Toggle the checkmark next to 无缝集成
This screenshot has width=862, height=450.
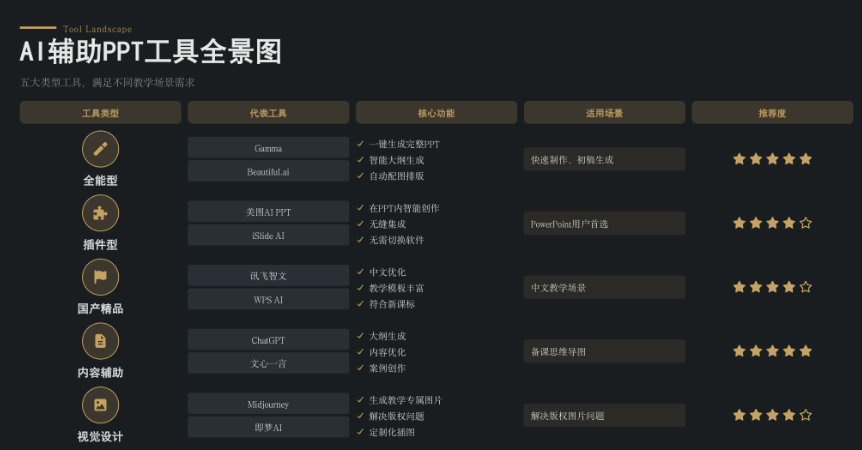pos(360,224)
